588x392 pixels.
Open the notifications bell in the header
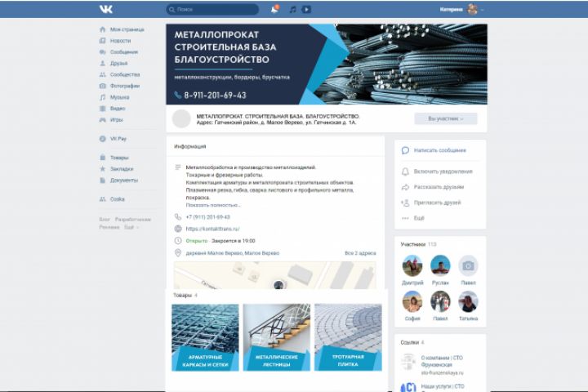tap(274, 9)
